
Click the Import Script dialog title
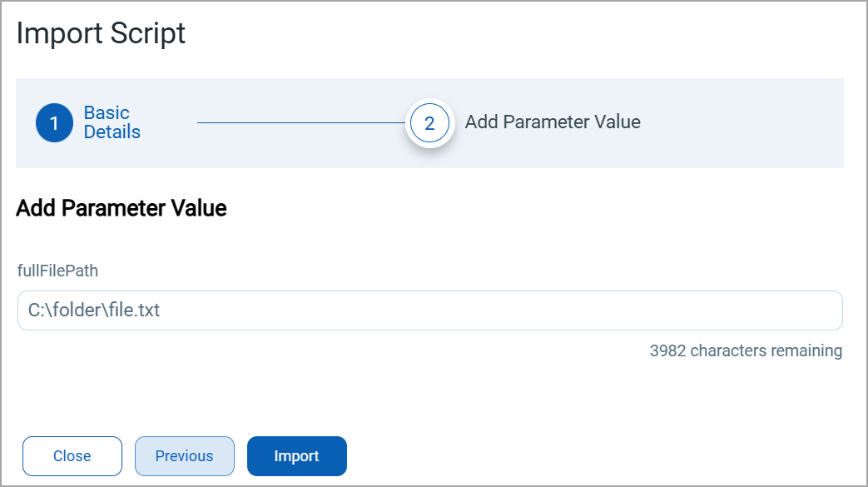click(x=101, y=34)
